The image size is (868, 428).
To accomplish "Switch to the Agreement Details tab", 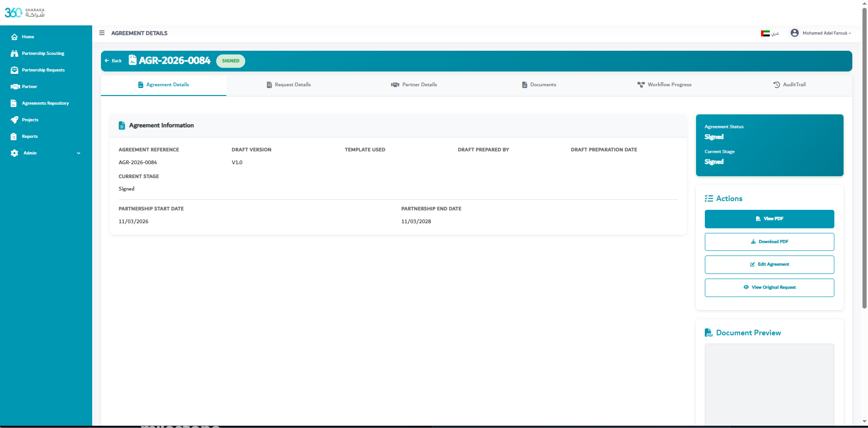I will point(164,85).
